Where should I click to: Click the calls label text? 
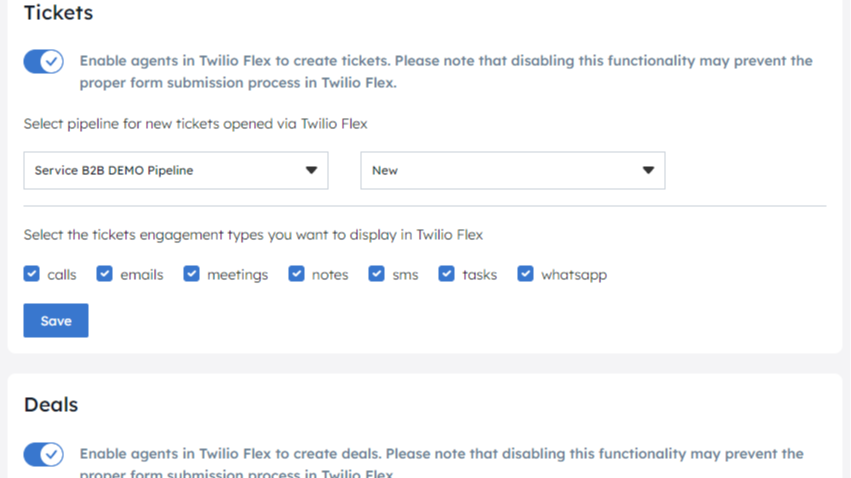pos(62,275)
